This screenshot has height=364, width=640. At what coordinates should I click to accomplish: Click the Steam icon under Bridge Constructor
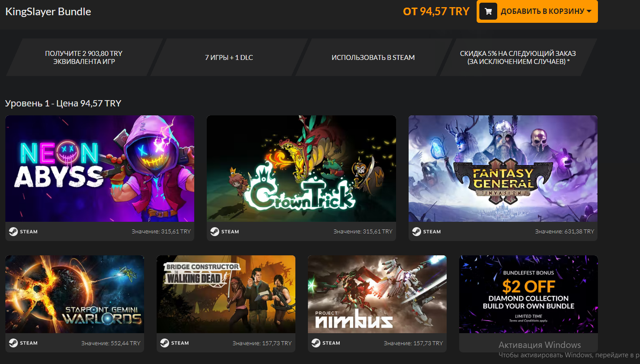click(165, 343)
